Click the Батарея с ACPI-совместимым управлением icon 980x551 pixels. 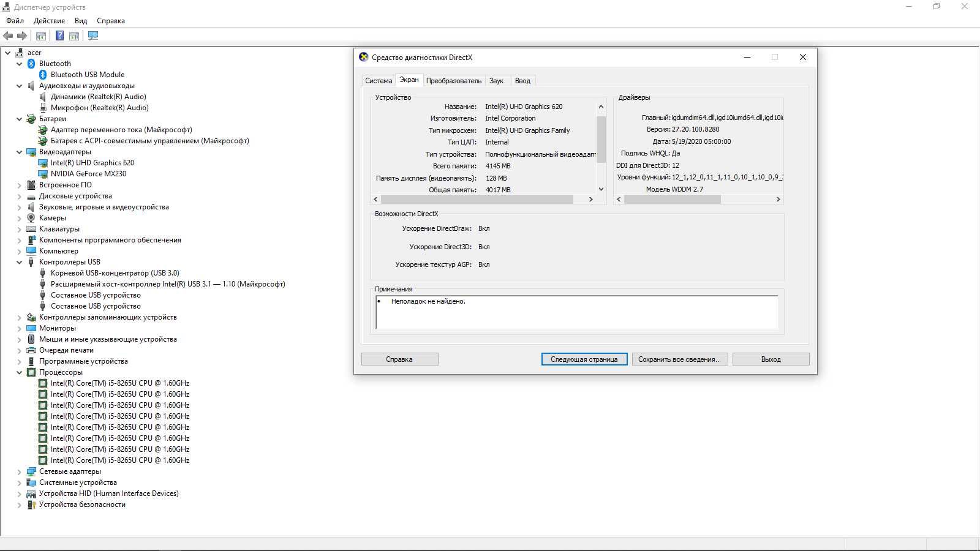point(43,141)
